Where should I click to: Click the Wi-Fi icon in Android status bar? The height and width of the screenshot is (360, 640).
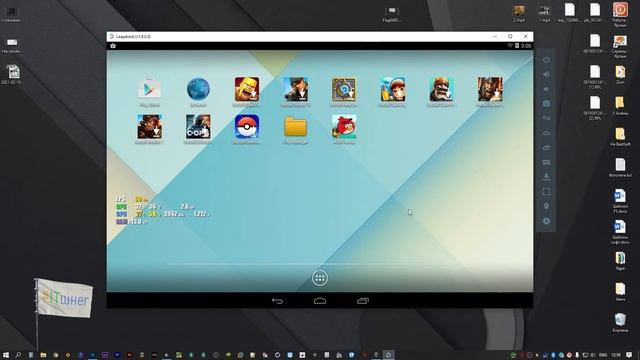(510, 46)
